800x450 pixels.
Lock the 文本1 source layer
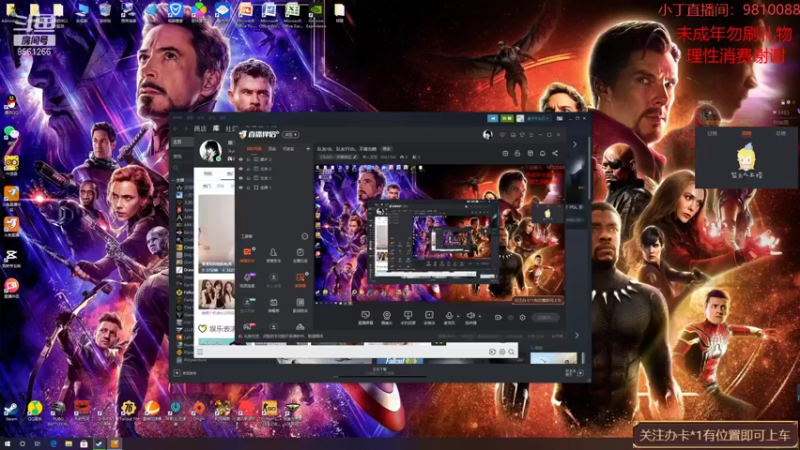pos(249,178)
